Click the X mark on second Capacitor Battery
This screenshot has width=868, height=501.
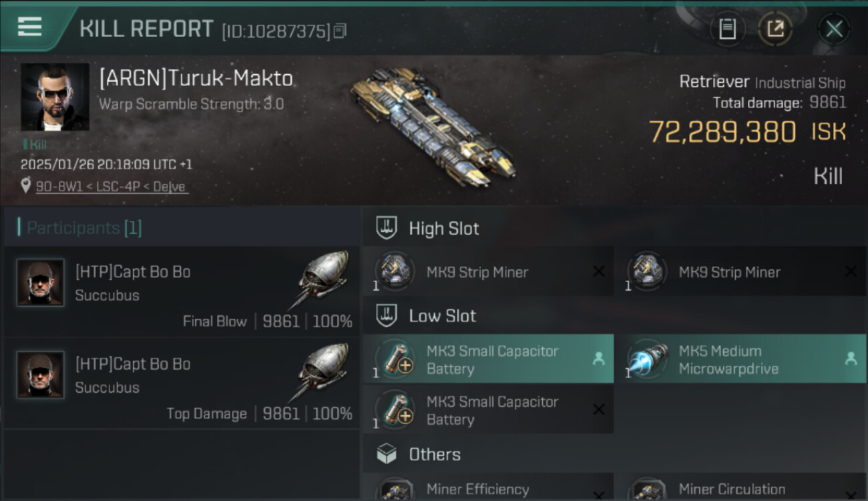click(x=598, y=409)
